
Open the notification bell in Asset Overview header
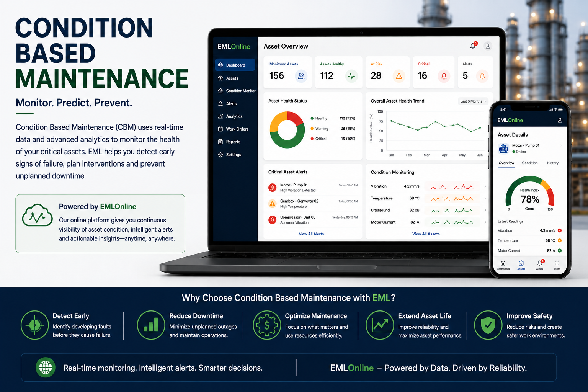pyautogui.click(x=473, y=46)
